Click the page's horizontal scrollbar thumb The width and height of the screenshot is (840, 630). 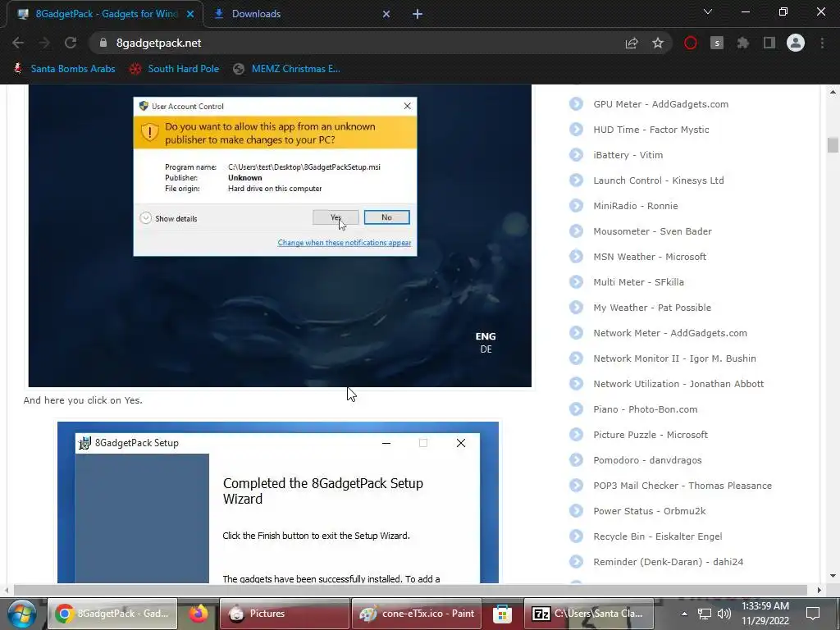click(x=410, y=590)
